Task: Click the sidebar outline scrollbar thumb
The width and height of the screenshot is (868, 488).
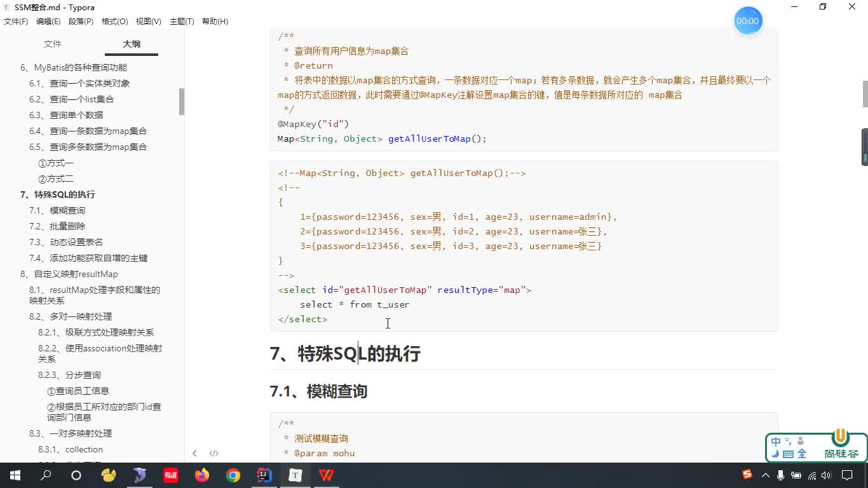Action: (182, 102)
